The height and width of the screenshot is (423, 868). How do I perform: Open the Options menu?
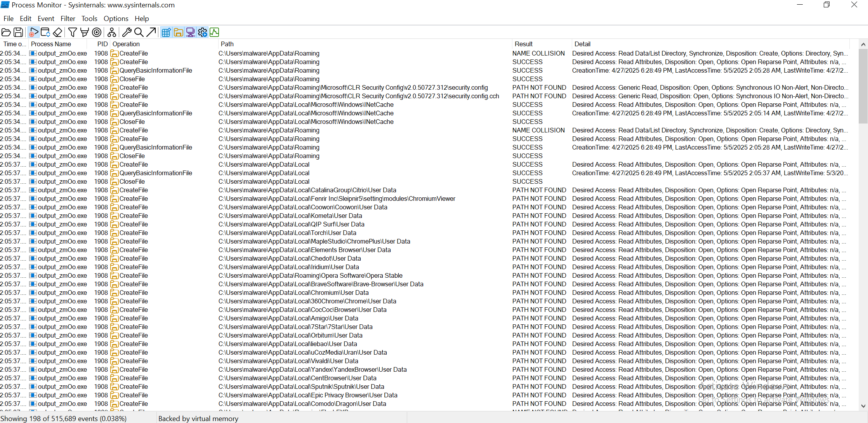point(116,19)
